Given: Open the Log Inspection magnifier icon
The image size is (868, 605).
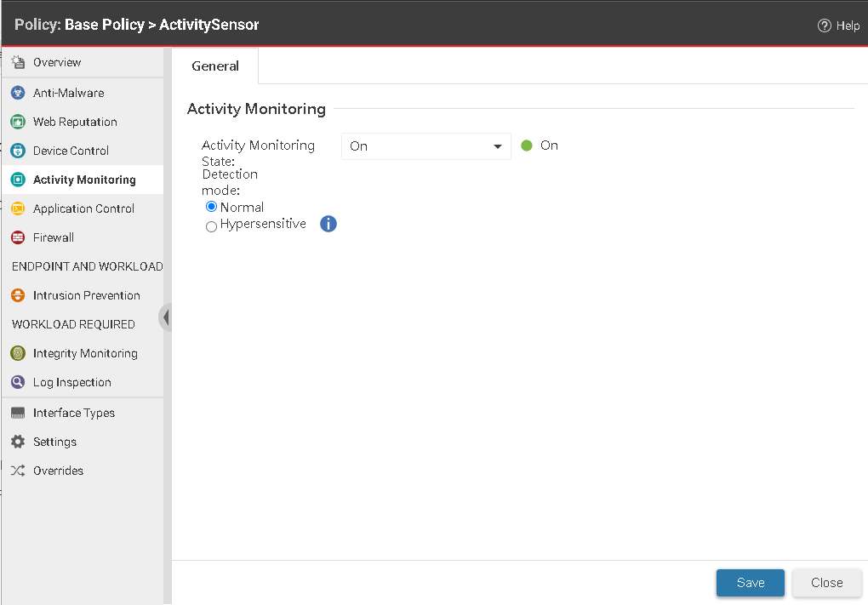Looking at the screenshot, I should [x=19, y=382].
